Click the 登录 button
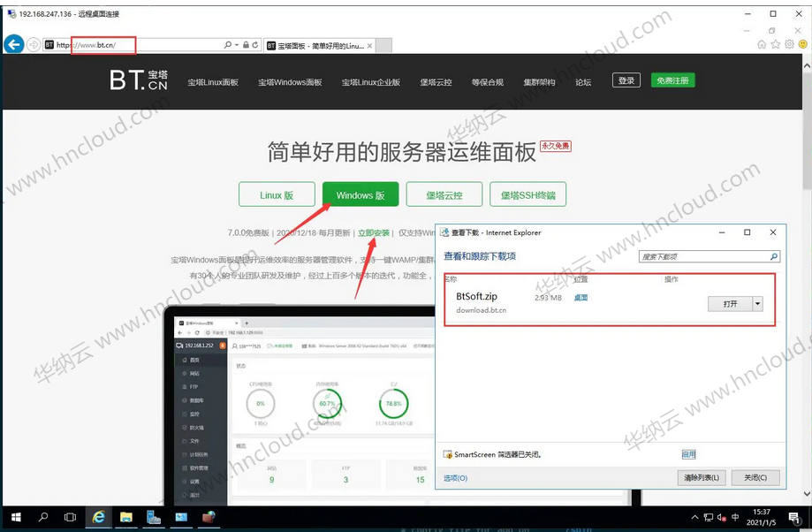 [626, 80]
